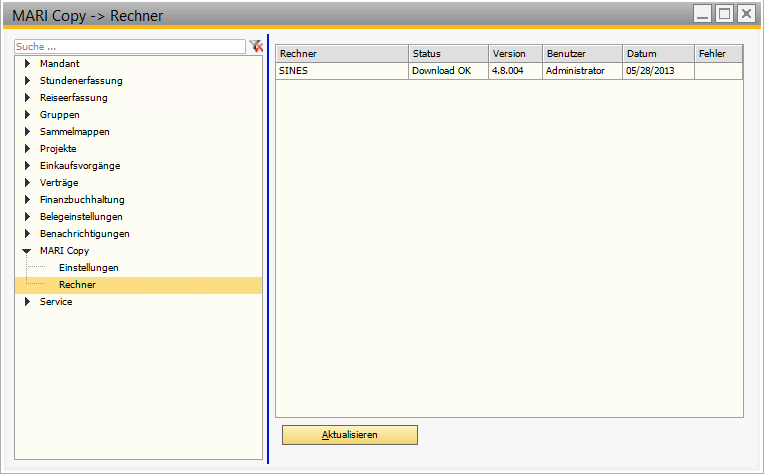The image size is (764, 474).
Task: Expand the Stundenerfassung node arrow
Action: point(28,81)
